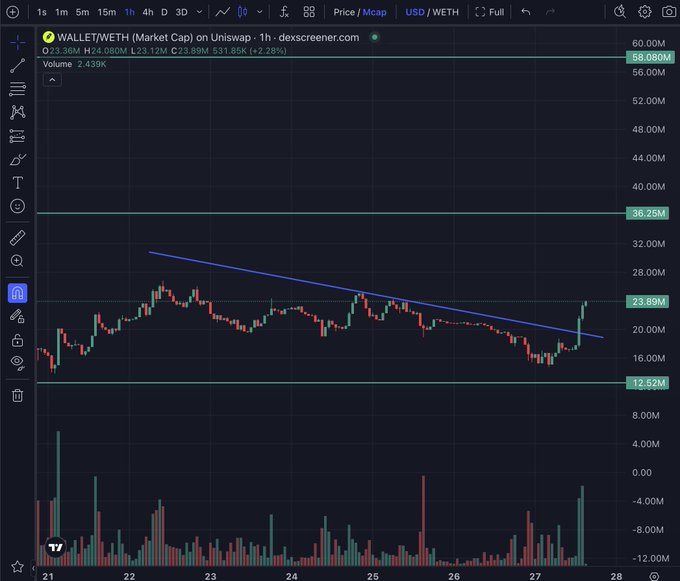Viewport: 680px width, 581px height.
Task: Set the quote currency to WETH
Action: coord(445,12)
